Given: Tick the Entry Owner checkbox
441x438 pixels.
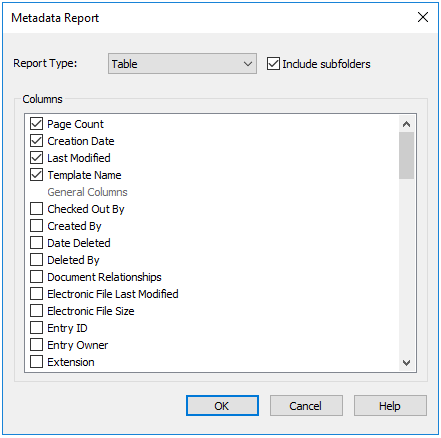Looking at the screenshot, I should coord(36,345).
